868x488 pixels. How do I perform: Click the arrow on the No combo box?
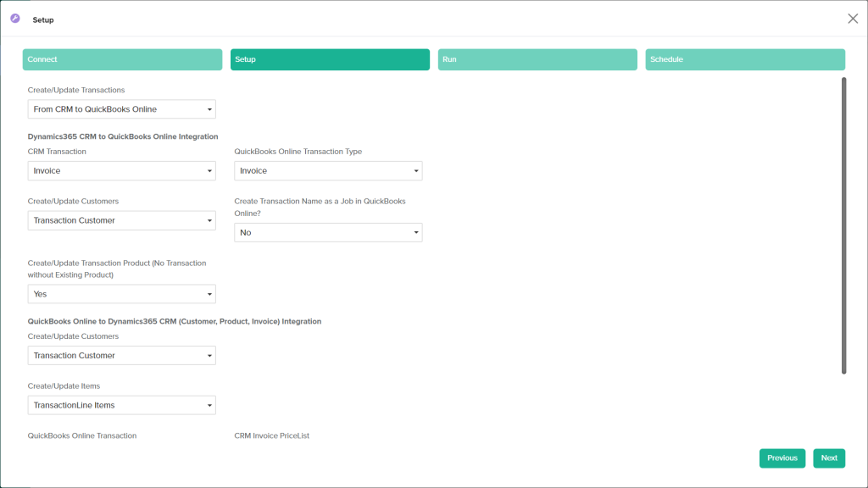pyautogui.click(x=416, y=233)
